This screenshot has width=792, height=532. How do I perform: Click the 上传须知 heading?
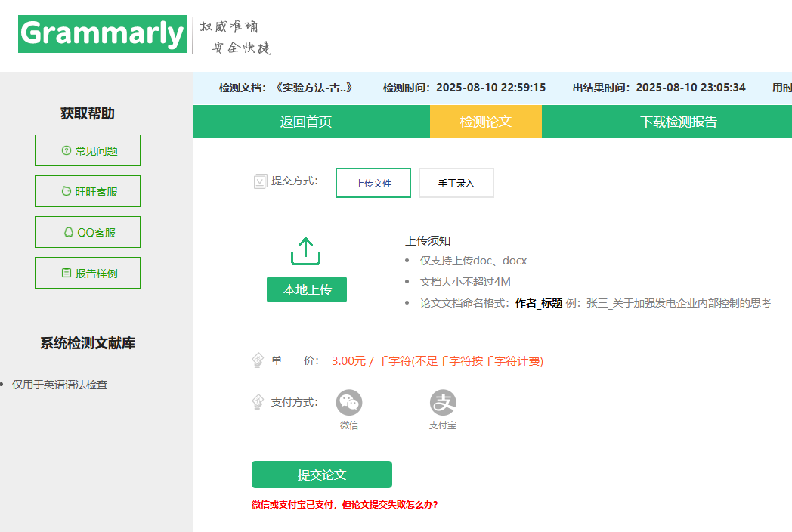point(427,241)
